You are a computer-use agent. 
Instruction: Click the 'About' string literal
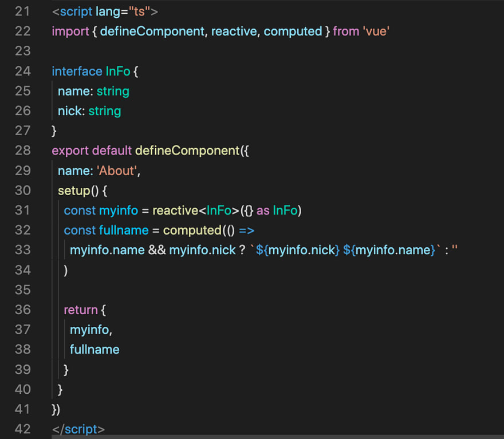117,171
